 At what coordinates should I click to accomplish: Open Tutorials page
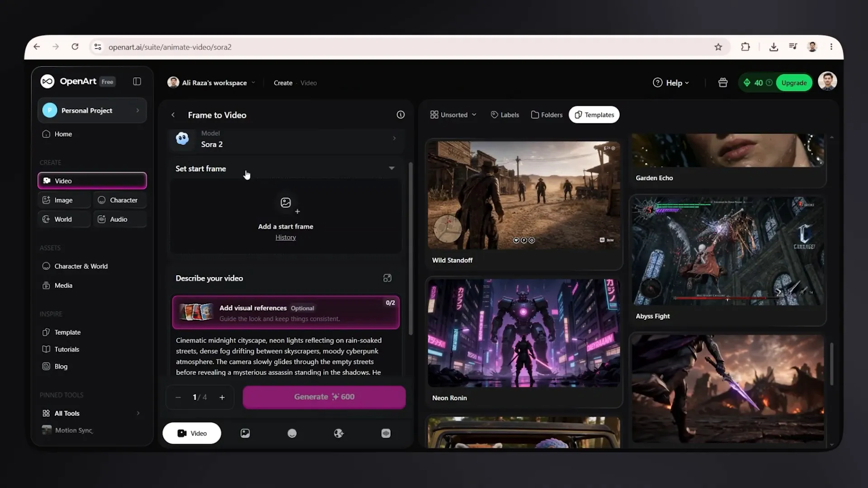pos(66,349)
